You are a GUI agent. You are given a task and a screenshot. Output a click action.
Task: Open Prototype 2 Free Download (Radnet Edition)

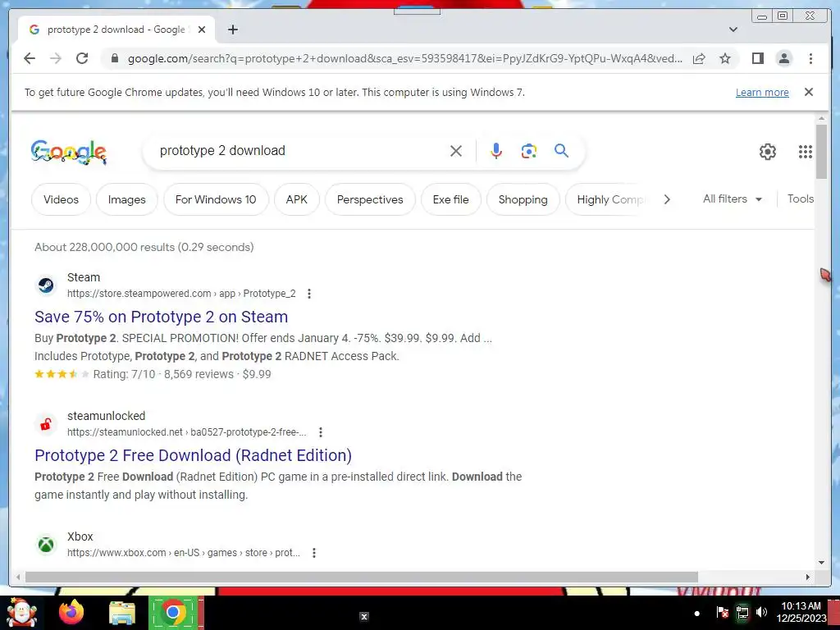pos(193,455)
